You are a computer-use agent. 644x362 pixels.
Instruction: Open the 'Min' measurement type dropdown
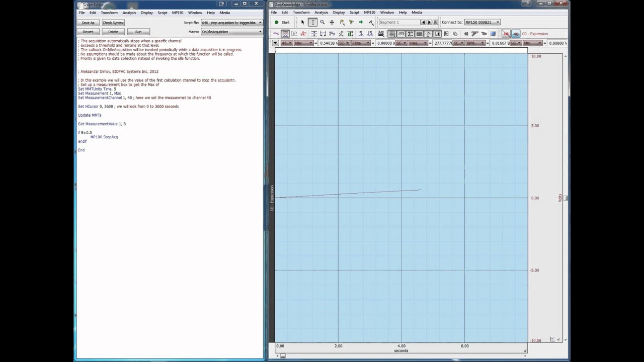pyautogui.click(x=533, y=43)
